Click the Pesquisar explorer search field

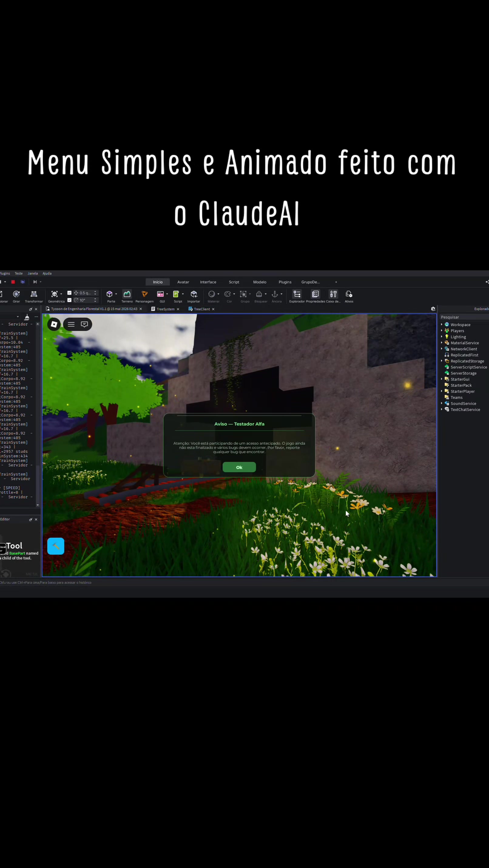[x=464, y=317]
